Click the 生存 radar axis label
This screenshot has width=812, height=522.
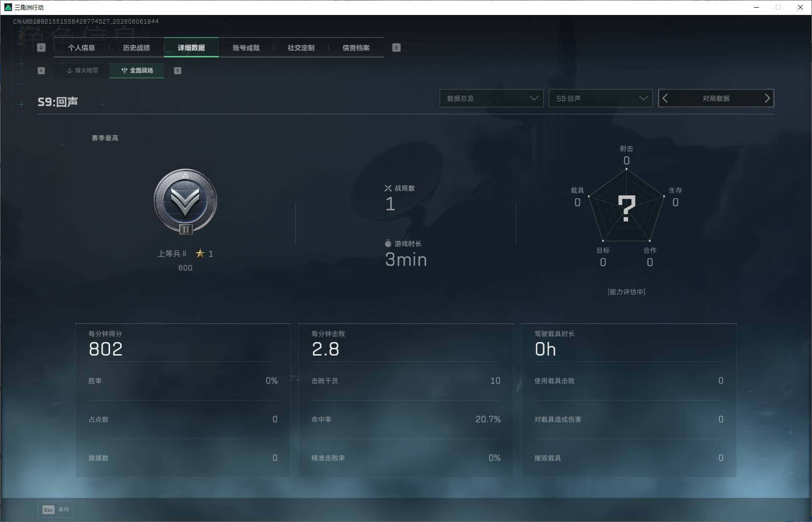click(675, 190)
